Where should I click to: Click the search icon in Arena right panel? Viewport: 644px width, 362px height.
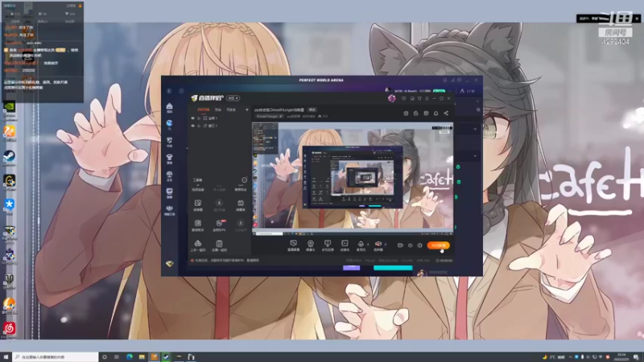point(478,109)
